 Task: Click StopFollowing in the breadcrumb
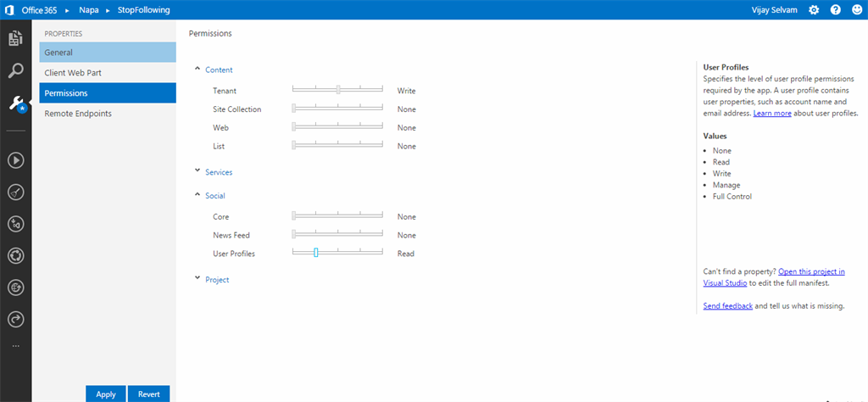click(x=144, y=10)
